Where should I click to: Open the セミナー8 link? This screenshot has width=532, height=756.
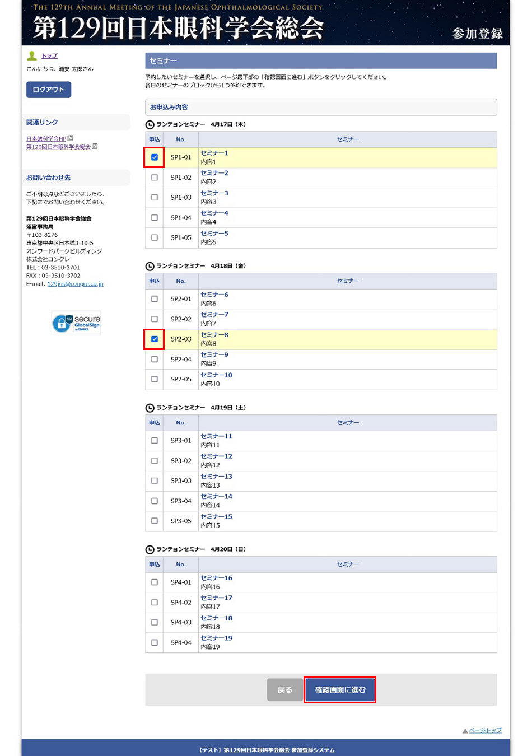point(214,335)
